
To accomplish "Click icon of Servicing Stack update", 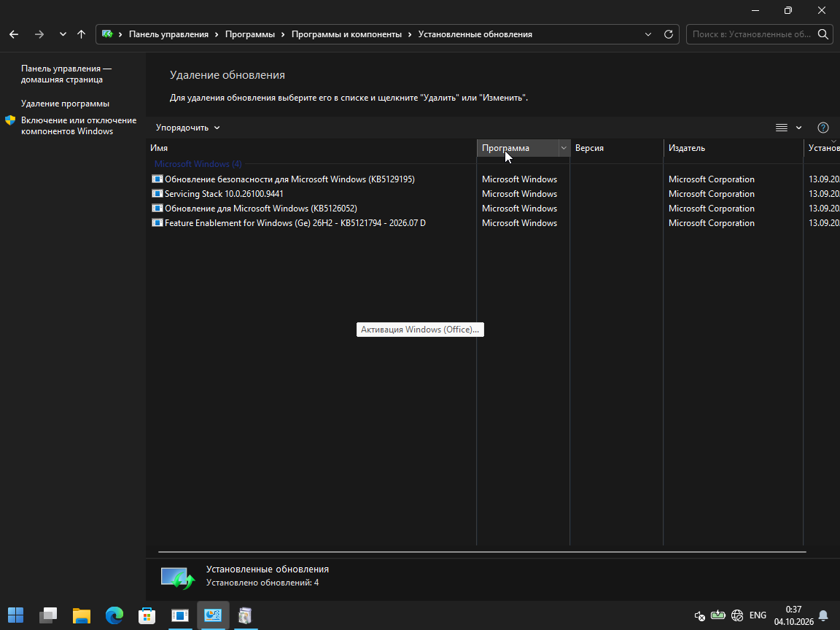I will tap(157, 193).
